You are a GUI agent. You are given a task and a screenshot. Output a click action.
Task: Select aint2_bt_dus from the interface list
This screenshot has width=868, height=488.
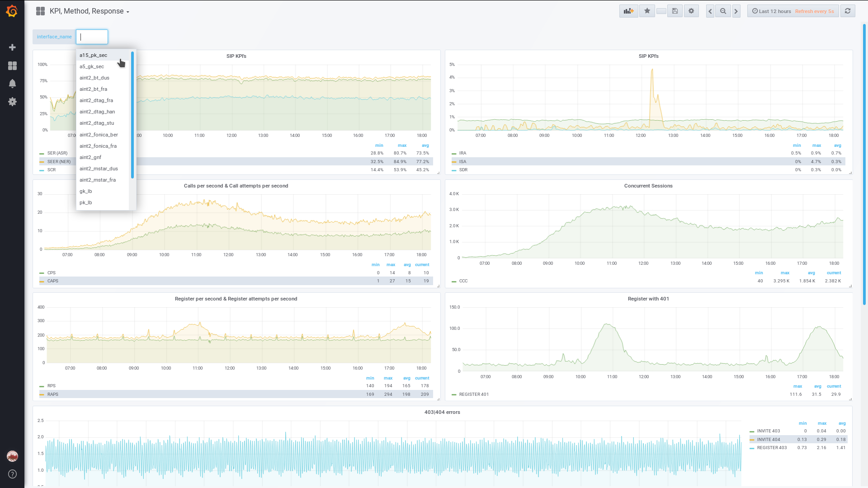[94, 78]
